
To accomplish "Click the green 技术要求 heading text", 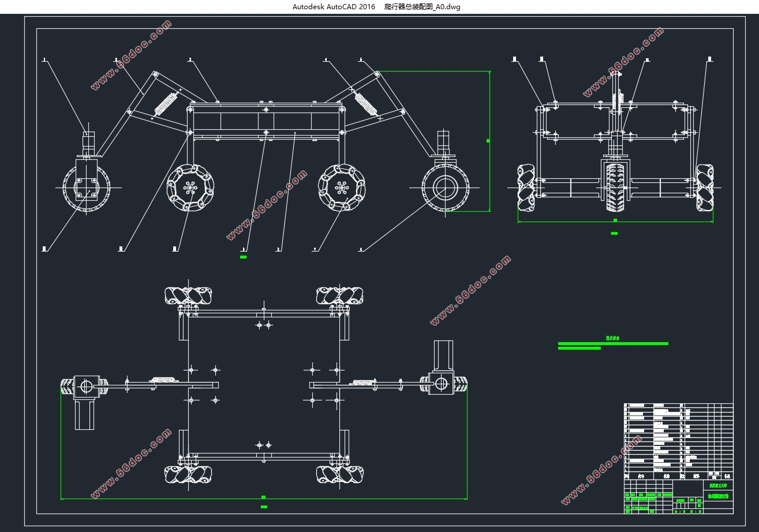I will pyautogui.click(x=612, y=339).
